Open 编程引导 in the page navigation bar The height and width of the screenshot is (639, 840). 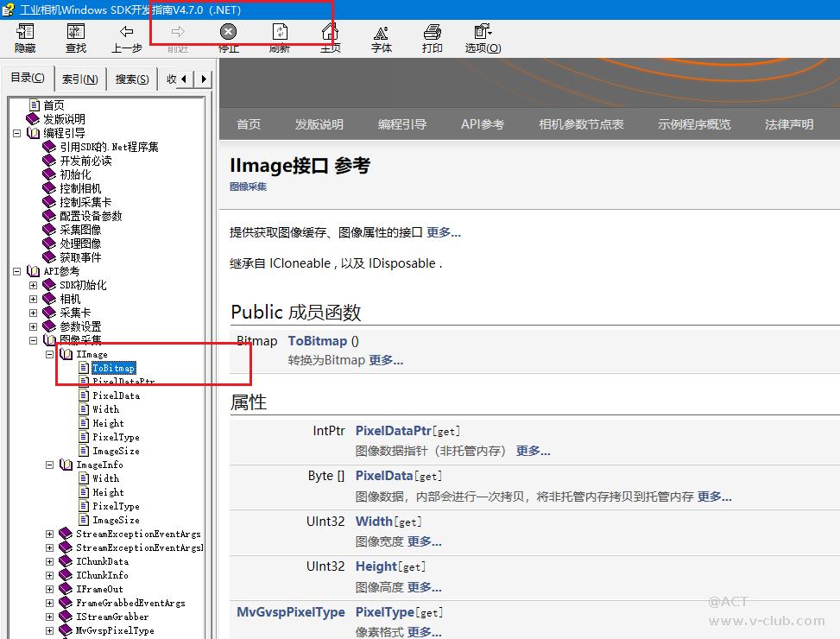pos(401,124)
